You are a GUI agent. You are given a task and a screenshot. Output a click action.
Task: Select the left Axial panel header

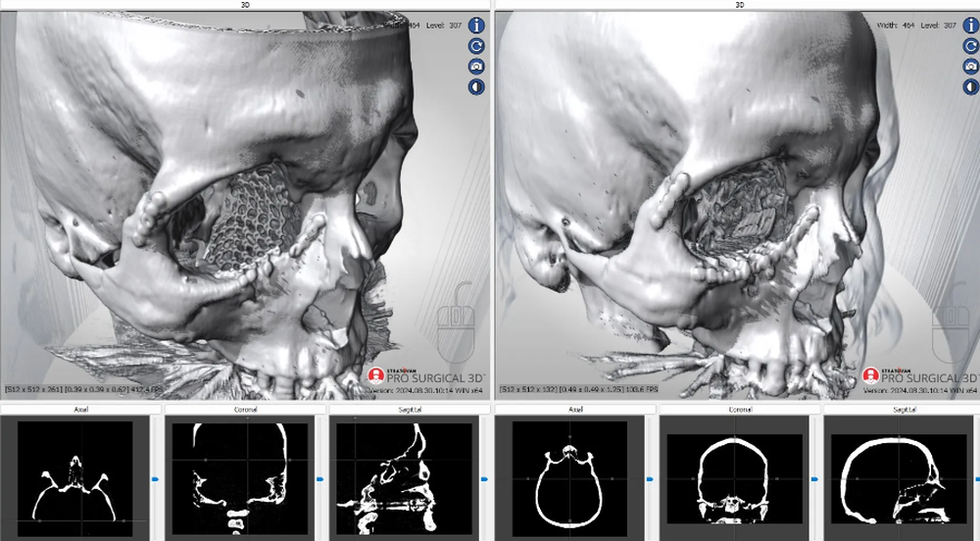point(80,410)
